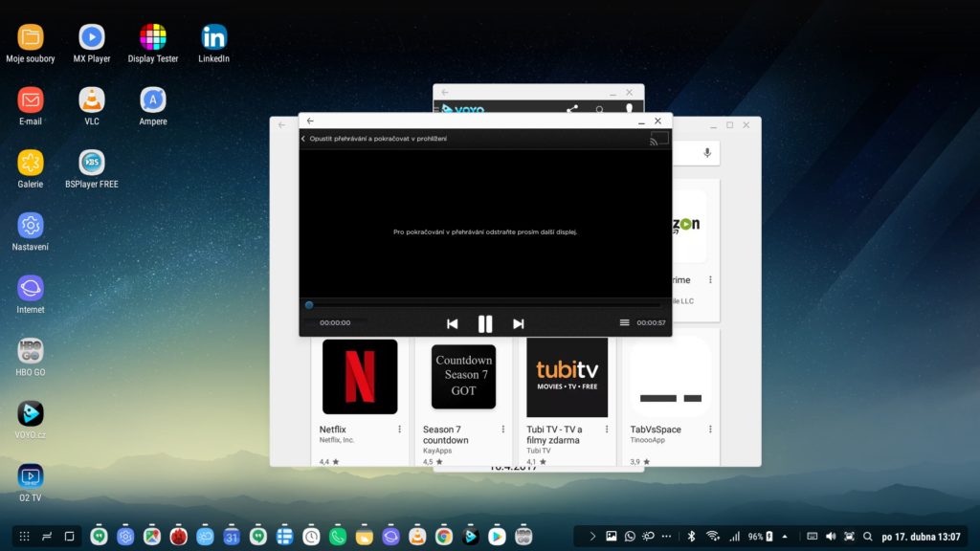This screenshot has width=980, height=551.
Task: Skip to the previous track in the player
Action: 453,323
